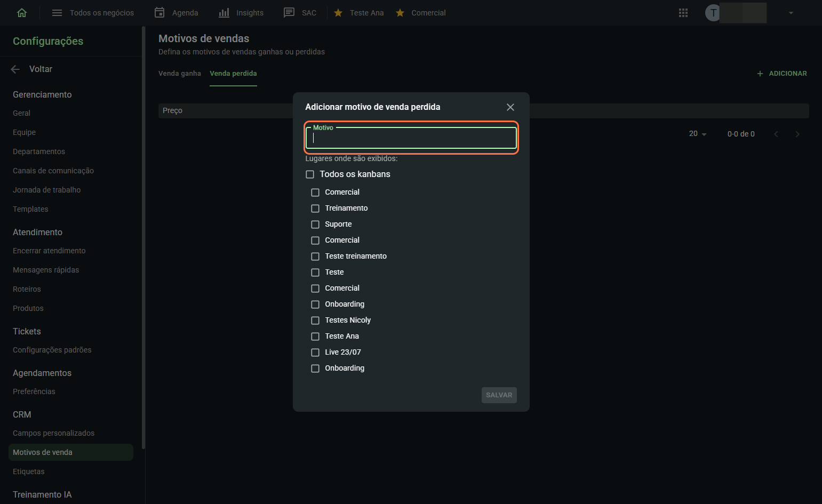Open Etiquetas in sidebar
This screenshot has height=504, width=822.
29,471
